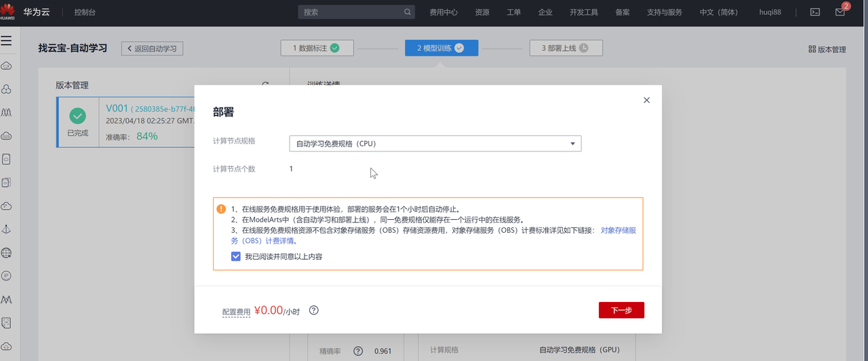Click the 找云宝-自动学习 page title
This screenshot has width=868, height=361.
73,48
